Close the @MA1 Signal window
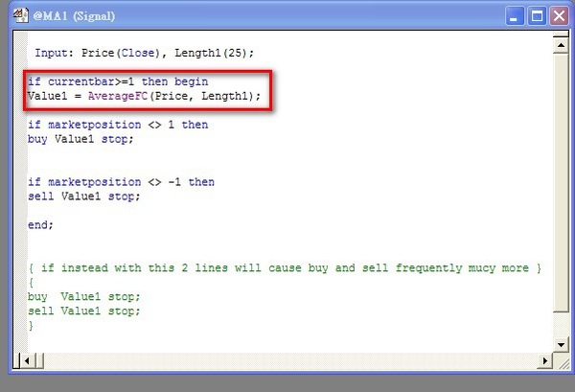 coord(560,16)
